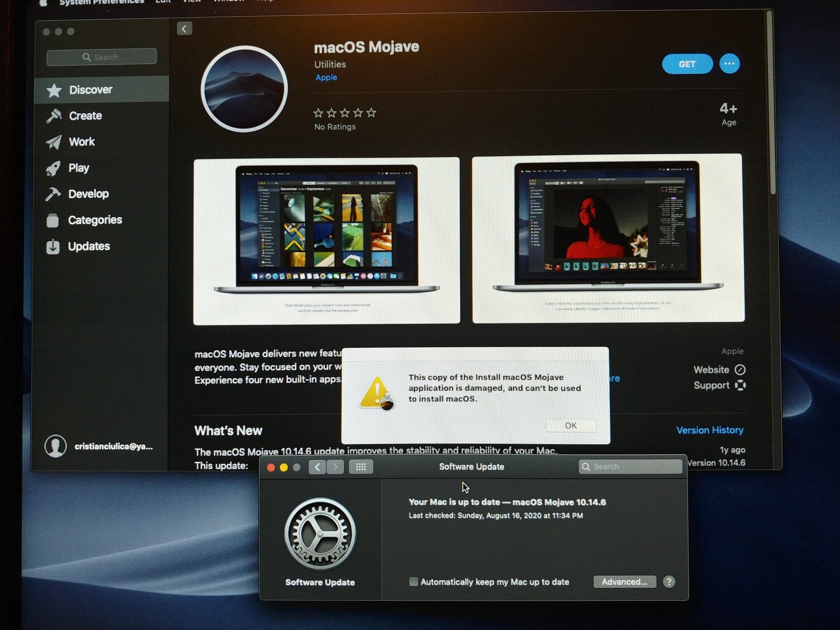Open help with the question mark button
The width and height of the screenshot is (840, 630).
[x=669, y=582]
